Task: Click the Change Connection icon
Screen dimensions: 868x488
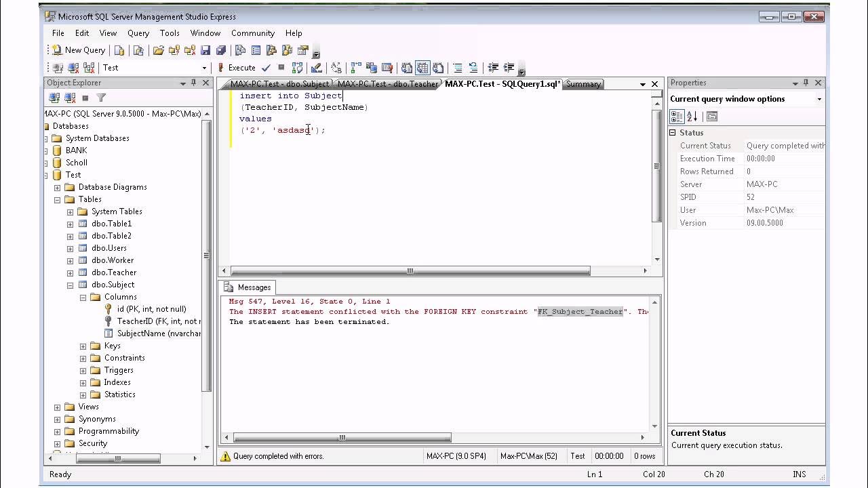Action: 89,68
